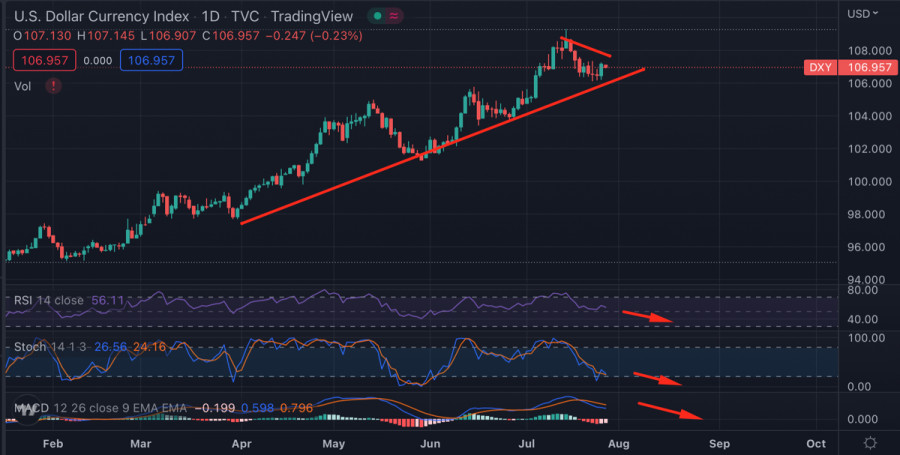Image resolution: width=900 pixels, height=455 pixels.
Task: Click the May label on time axis
Action: pos(333,444)
